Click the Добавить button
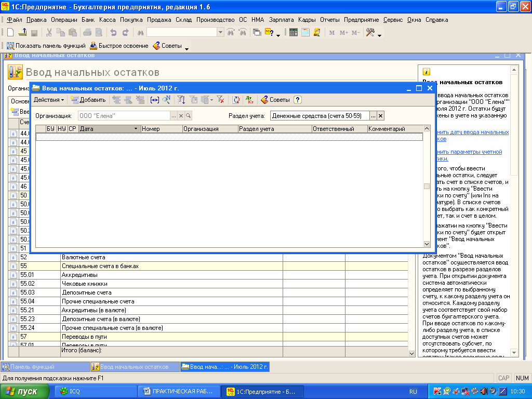The width and height of the screenshot is (532, 399). click(88, 100)
